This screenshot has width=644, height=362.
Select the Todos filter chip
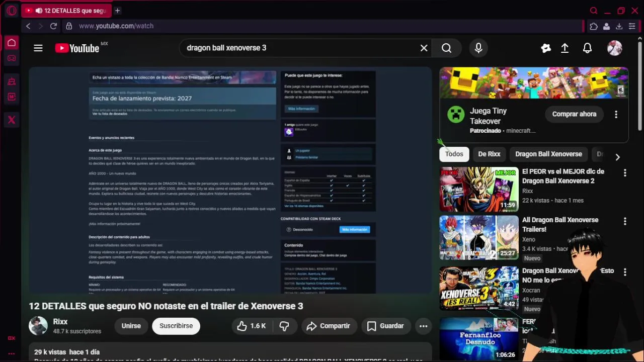tap(454, 154)
